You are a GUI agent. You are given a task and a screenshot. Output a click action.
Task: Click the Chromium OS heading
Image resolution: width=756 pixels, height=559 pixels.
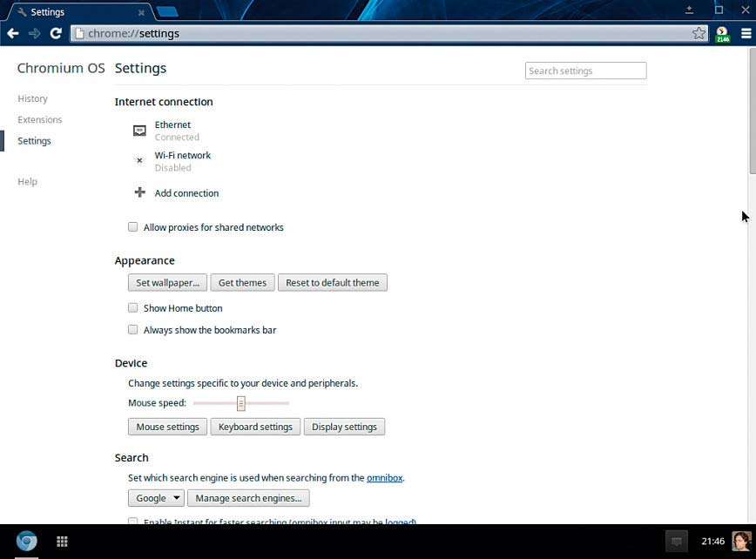tap(61, 68)
